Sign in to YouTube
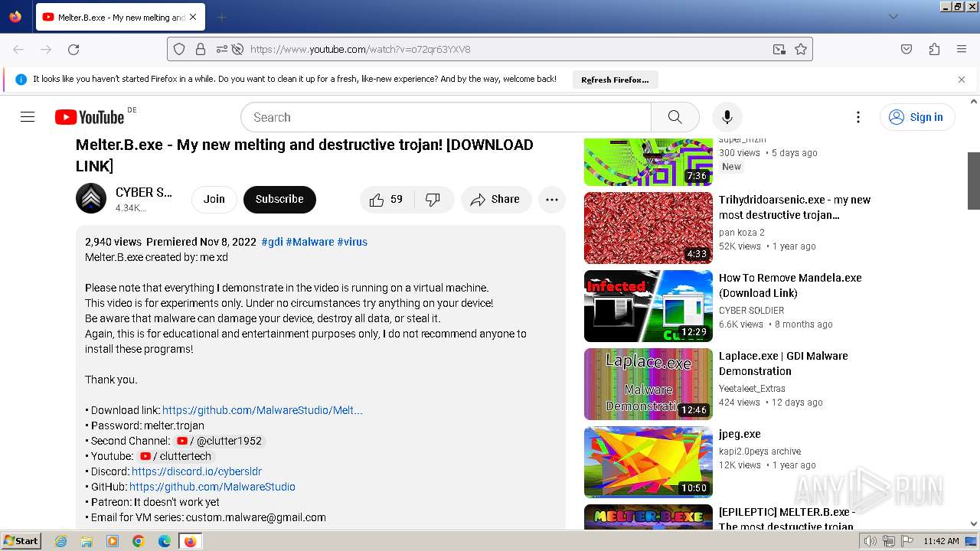Image resolution: width=980 pixels, height=551 pixels. [x=917, y=117]
